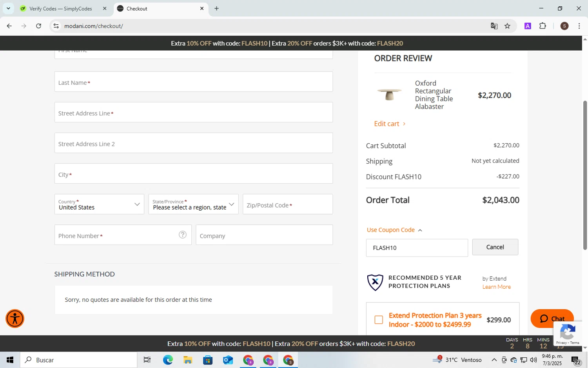Open the Chat bubble button
588x368 pixels.
[x=552, y=319]
